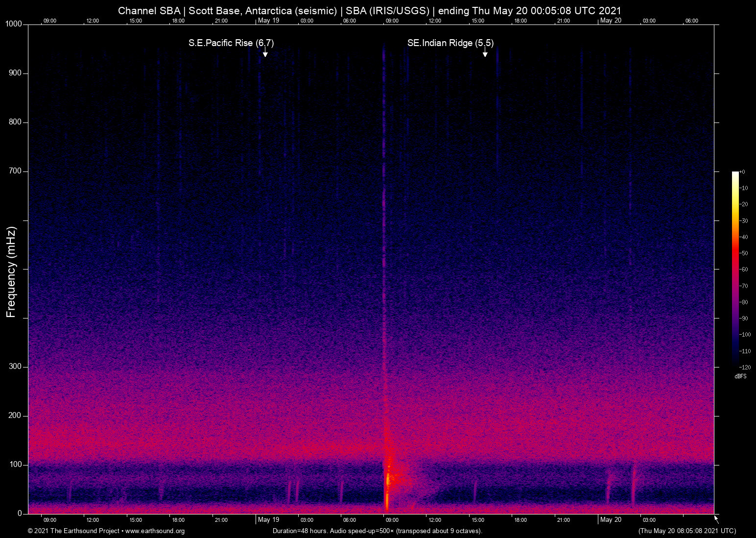Toggle the SE.Indian Ridge (5.5) label
The height and width of the screenshot is (538, 756).
point(450,43)
